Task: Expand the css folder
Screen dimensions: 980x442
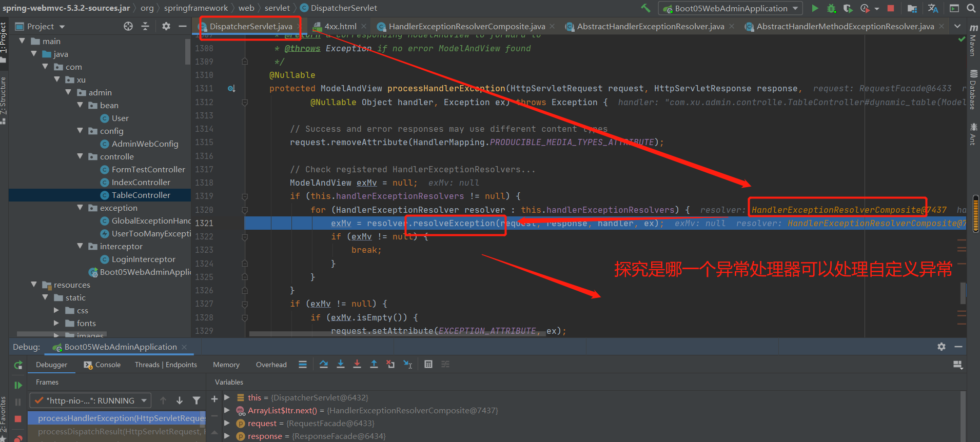Action: click(56, 310)
